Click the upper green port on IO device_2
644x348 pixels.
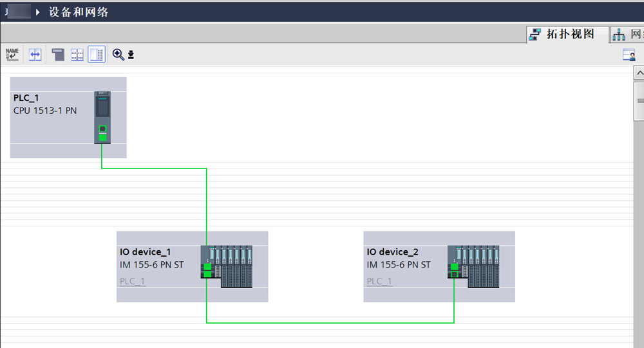[454, 266]
